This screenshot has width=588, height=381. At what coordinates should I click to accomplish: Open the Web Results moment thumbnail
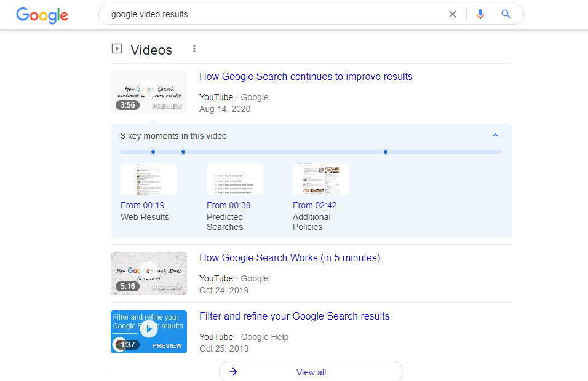148,179
